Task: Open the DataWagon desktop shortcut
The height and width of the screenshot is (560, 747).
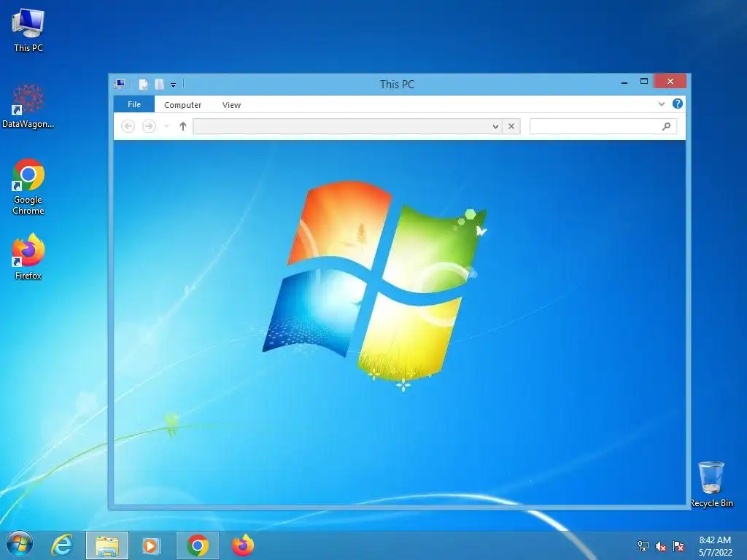Action: point(28,106)
